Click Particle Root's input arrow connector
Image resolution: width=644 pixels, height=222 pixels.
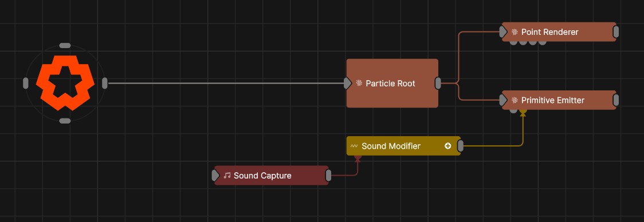click(x=347, y=84)
